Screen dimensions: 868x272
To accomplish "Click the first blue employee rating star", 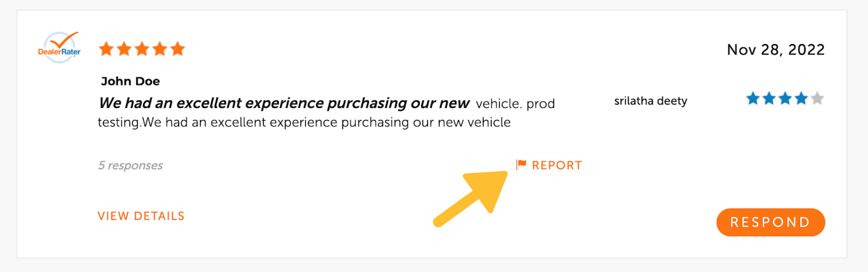I will (x=753, y=99).
